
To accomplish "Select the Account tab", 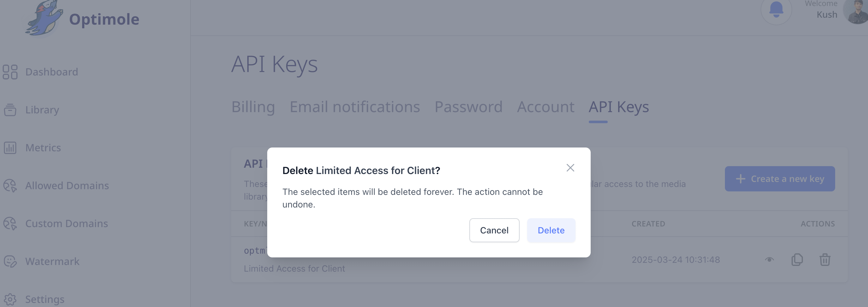I will click(546, 107).
